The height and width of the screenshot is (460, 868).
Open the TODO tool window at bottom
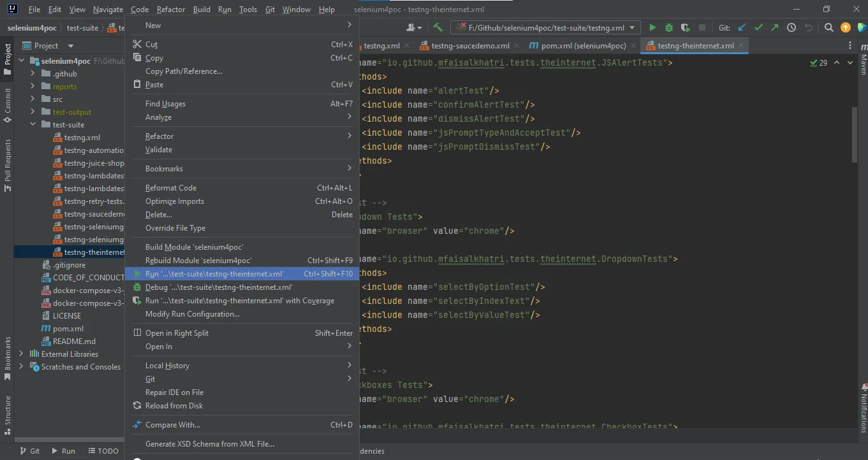pos(103,450)
